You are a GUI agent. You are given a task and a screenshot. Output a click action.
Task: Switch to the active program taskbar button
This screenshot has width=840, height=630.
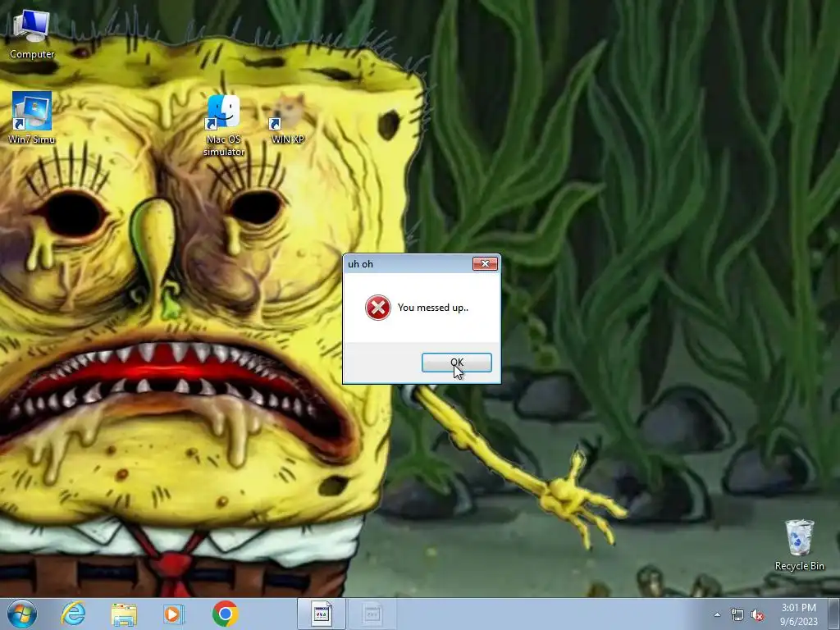(x=322, y=614)
